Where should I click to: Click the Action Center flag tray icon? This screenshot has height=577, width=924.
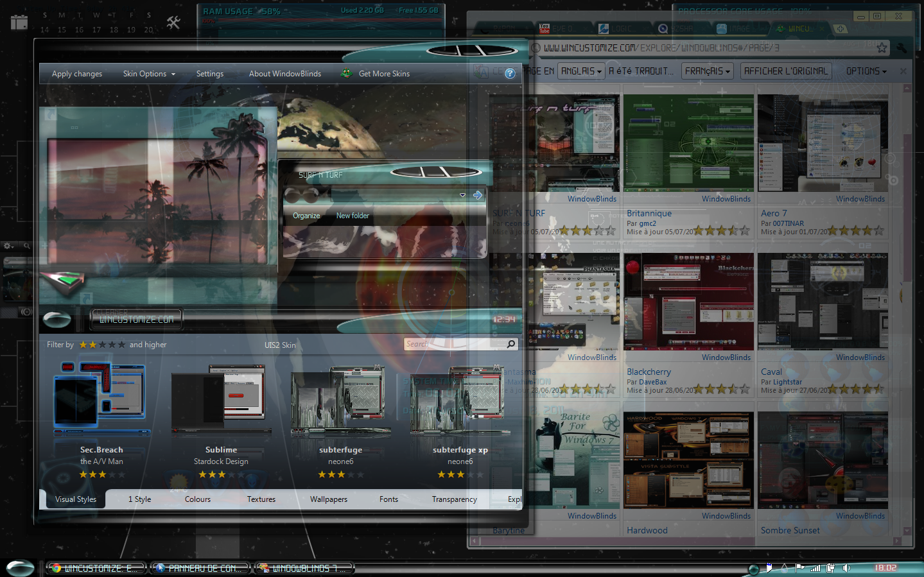coord(799,568)
